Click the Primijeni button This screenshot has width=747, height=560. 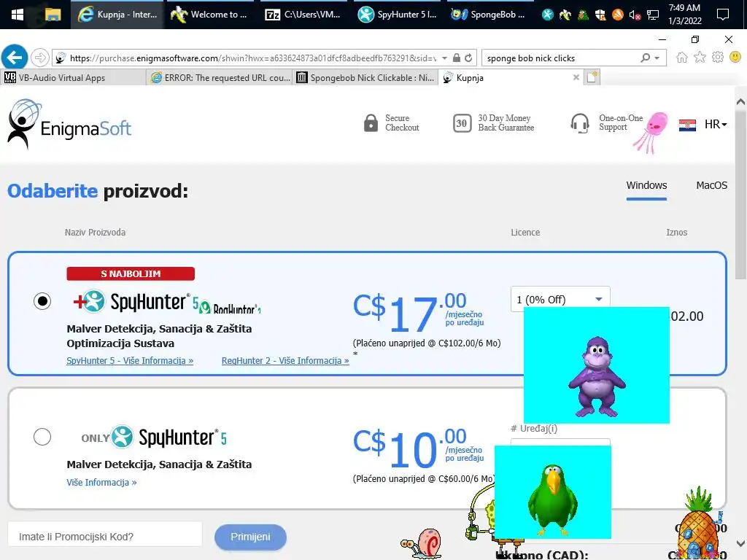[251, 537]
